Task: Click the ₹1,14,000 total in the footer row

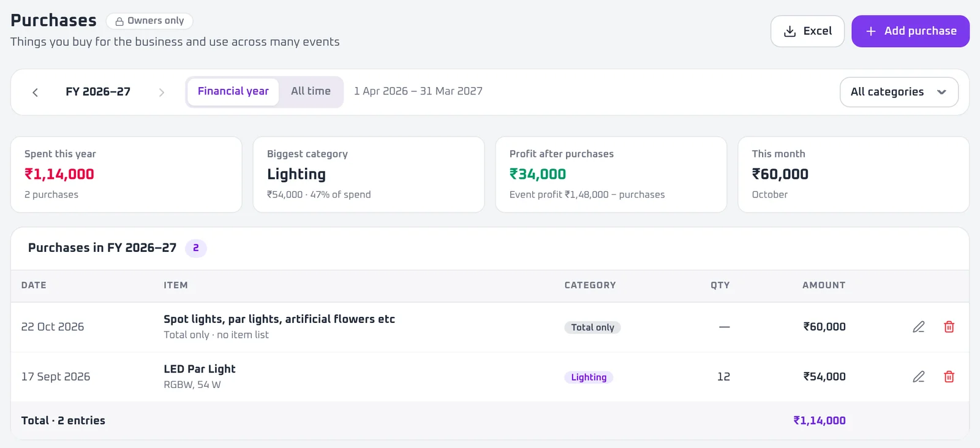Action: click(820, 420)
